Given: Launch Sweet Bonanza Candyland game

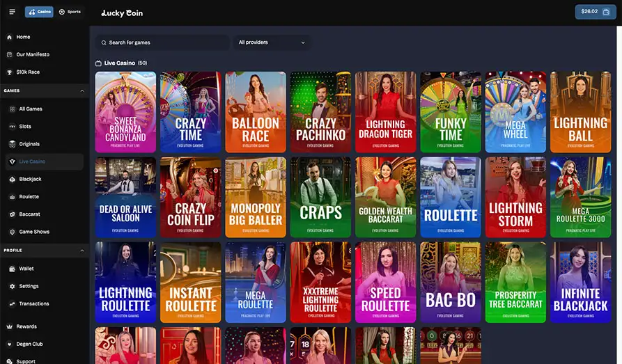Looking at the screenshot, I should point(125,112).
